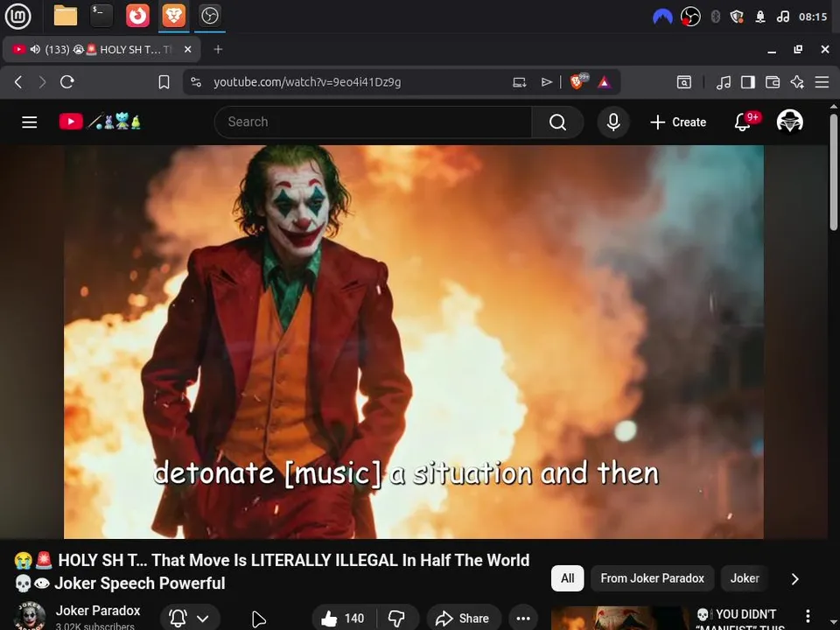This screenshot has width=840, height=630.
Task: Bookmark this page with the bookmark icon
Action: [164, 82]
